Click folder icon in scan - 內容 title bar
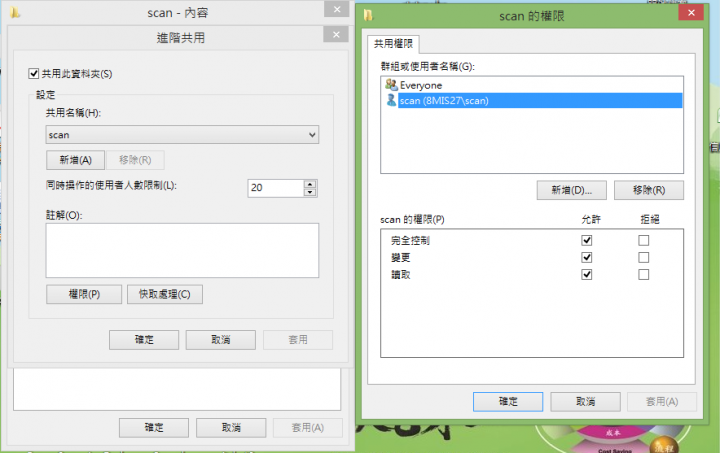The image size is (720, 453). pos(15,12)
